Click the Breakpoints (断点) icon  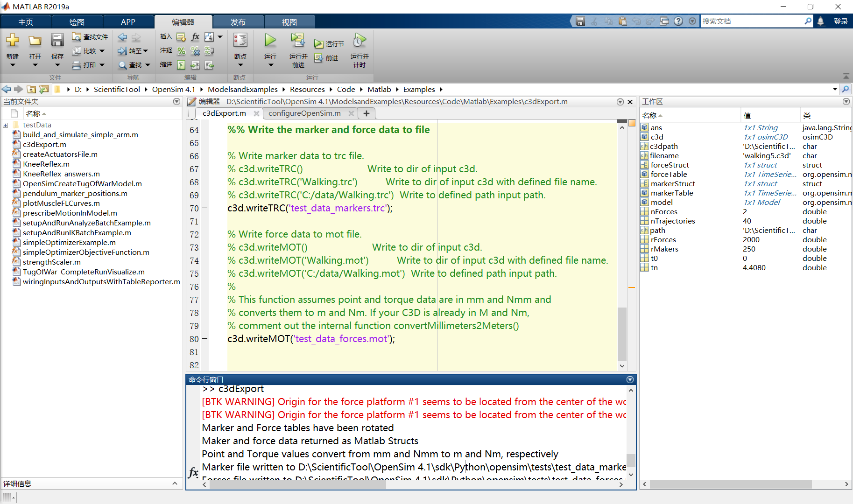pyautogui.click(x=240, y=41)
